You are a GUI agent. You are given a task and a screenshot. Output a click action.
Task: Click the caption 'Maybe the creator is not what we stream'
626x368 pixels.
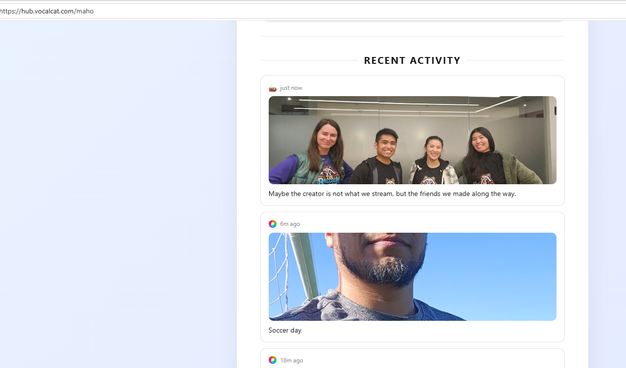click(x=331, y=194)
